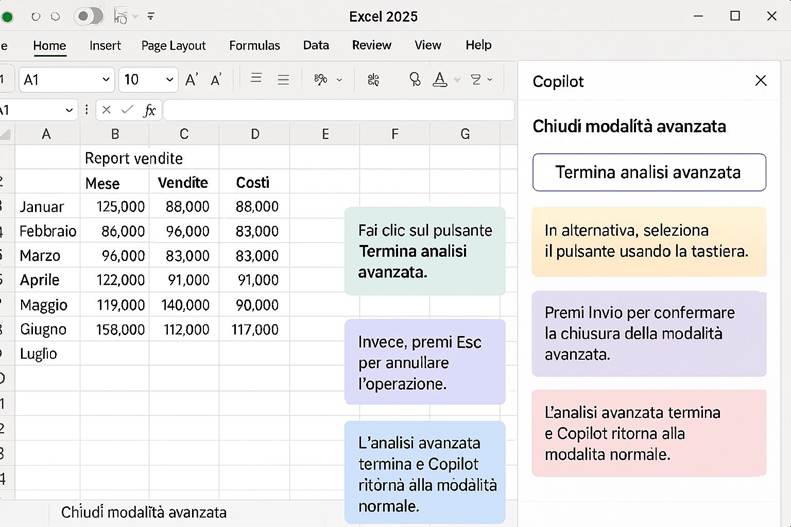The image size is (791, 527).
Task: Click the Chiudi modalità avanzata heading in Copilot
Action: [629, 126]
